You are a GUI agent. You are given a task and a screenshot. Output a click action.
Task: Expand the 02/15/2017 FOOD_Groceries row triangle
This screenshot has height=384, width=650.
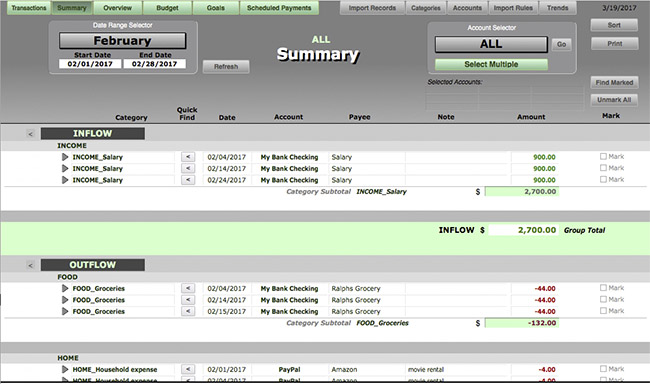(x=65, y=311)
